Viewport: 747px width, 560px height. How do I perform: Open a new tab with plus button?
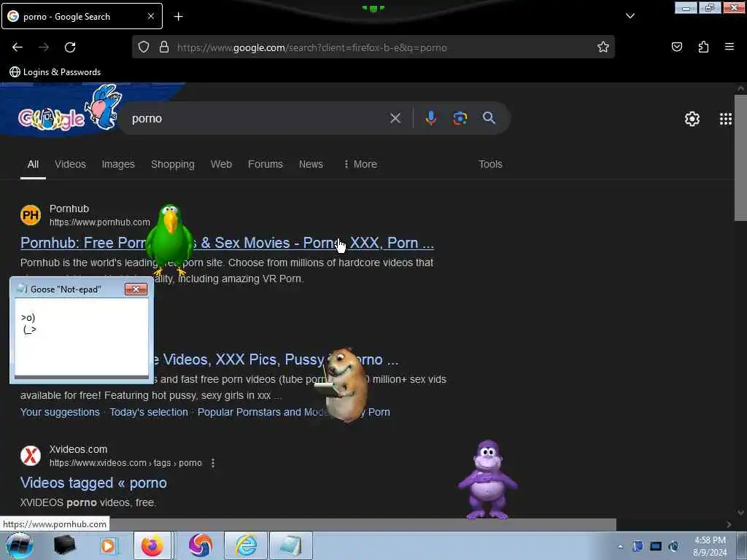[x=178, y=17]
